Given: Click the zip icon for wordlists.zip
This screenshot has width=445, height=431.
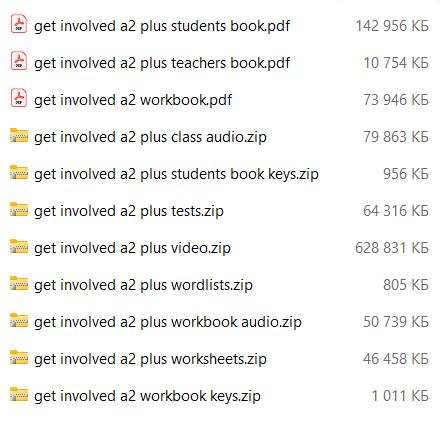Looking at the screenshot, I should [19, 283].
